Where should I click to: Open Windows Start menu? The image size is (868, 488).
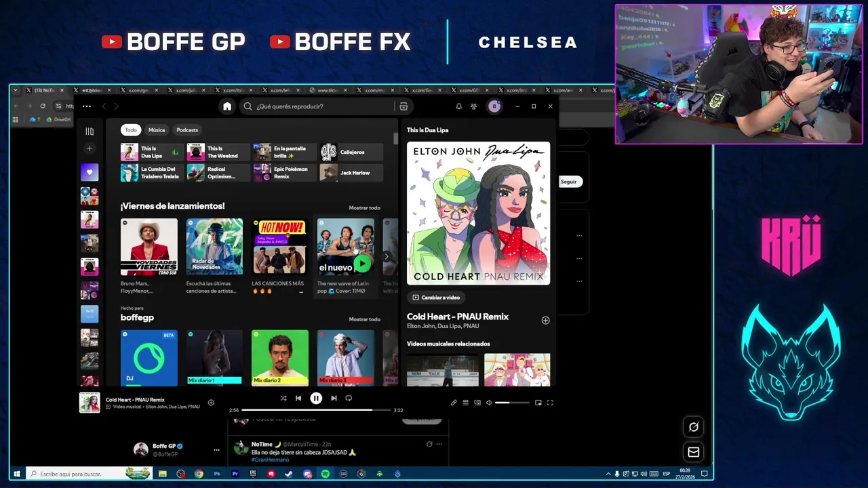17,474
